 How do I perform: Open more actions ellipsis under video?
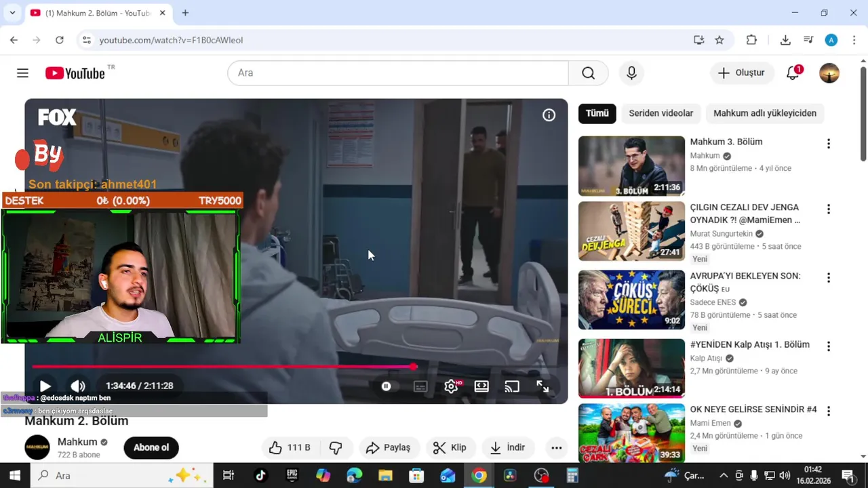[556, 447]
